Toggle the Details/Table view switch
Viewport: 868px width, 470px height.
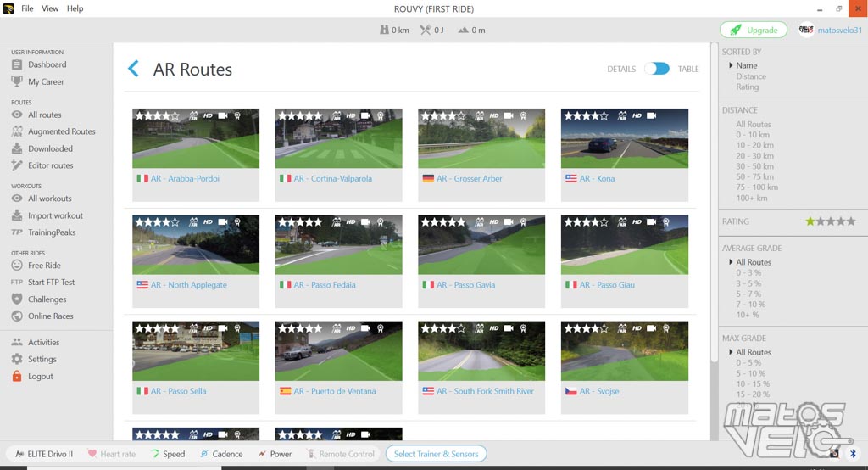[x=657, y=69]
